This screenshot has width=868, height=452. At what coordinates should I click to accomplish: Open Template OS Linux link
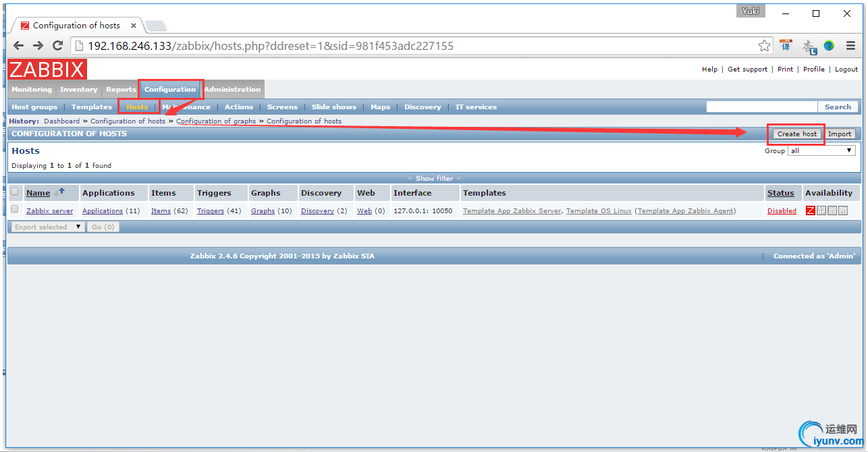pyautogui.click(x=599, y=211)
